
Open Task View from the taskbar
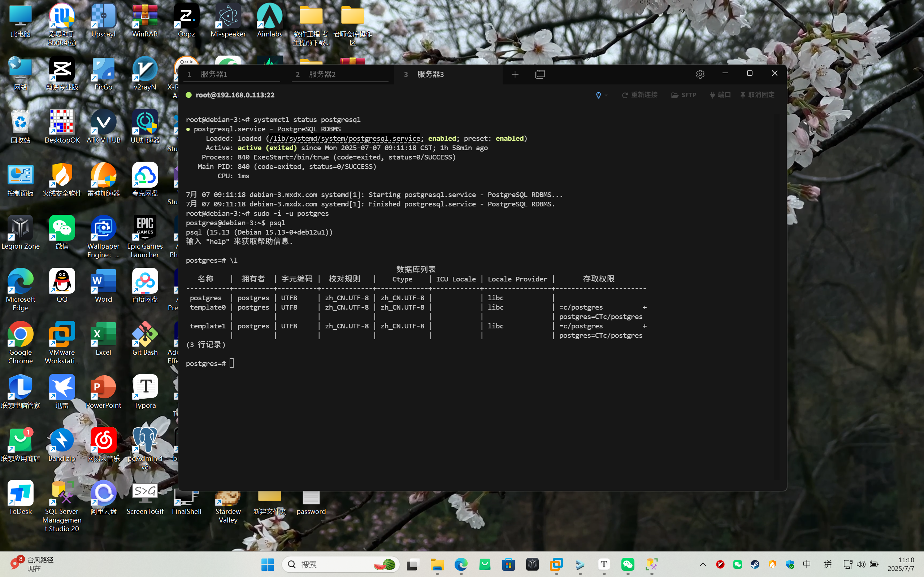413,564
